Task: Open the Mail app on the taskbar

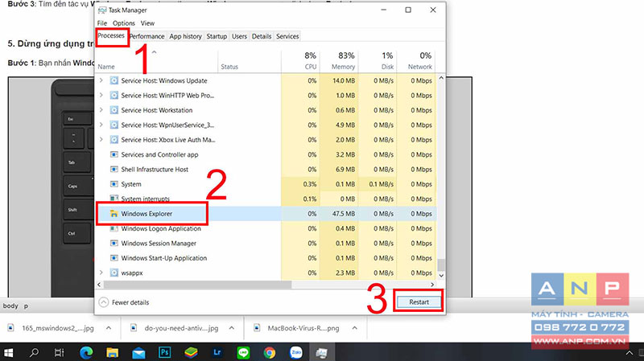Action: [x=138, y=353]
